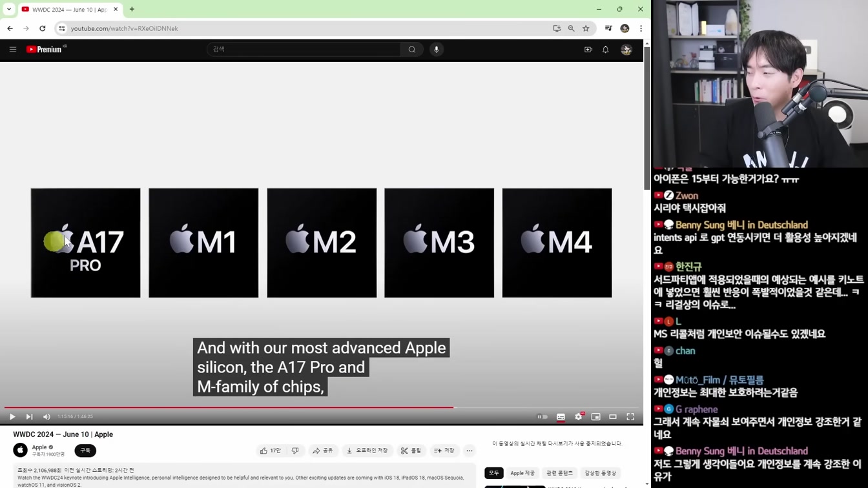
Task: Like the video (17만)
Action: tap(271, 451)
